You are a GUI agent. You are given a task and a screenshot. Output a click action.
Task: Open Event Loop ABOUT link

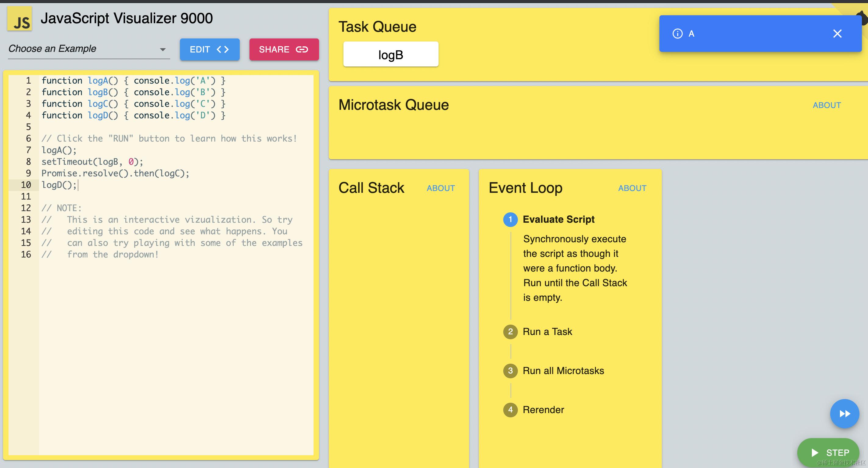632,188
